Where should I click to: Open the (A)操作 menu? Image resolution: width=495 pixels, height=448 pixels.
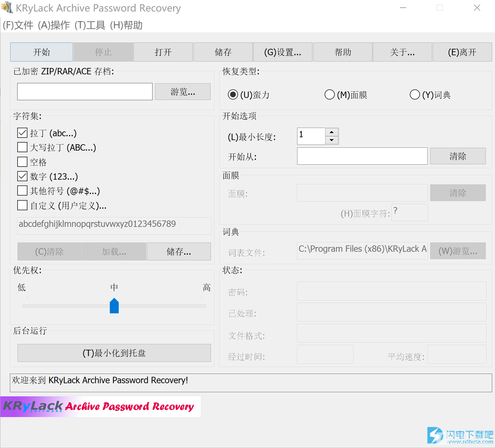point(54,25)
